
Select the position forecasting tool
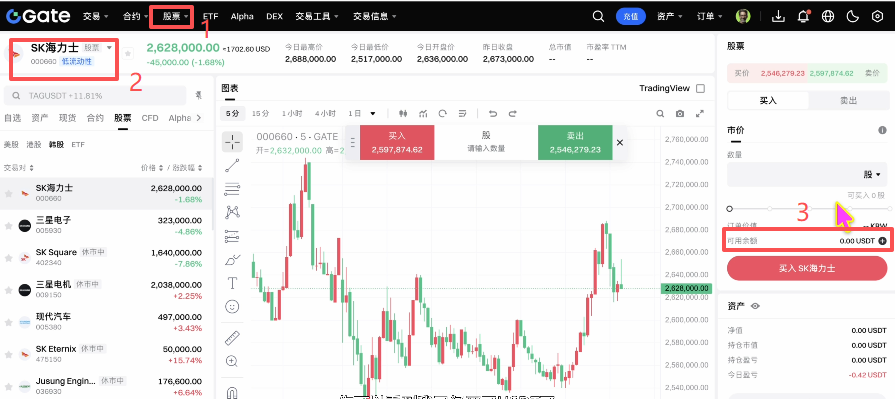[232, 236]
